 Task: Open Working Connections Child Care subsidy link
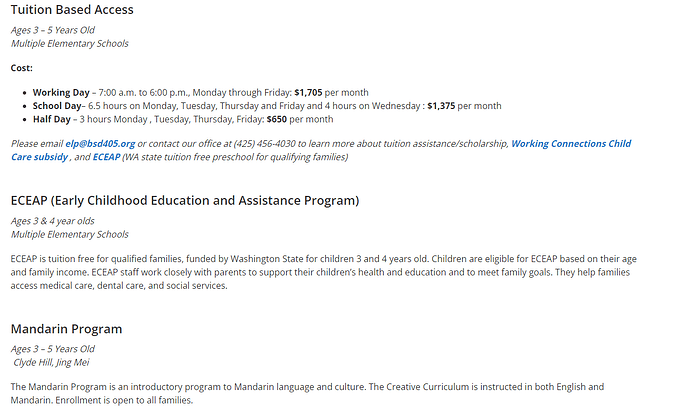(x=570, y=144)
